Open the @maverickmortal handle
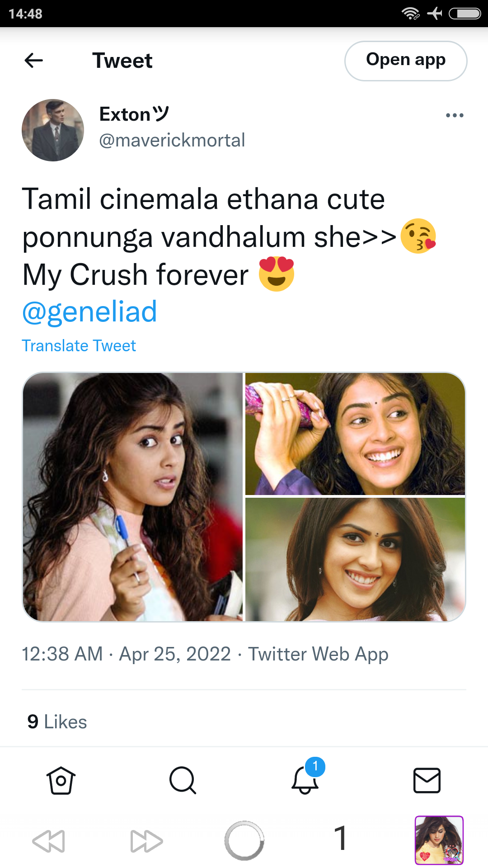 click(x=172, y=140)
